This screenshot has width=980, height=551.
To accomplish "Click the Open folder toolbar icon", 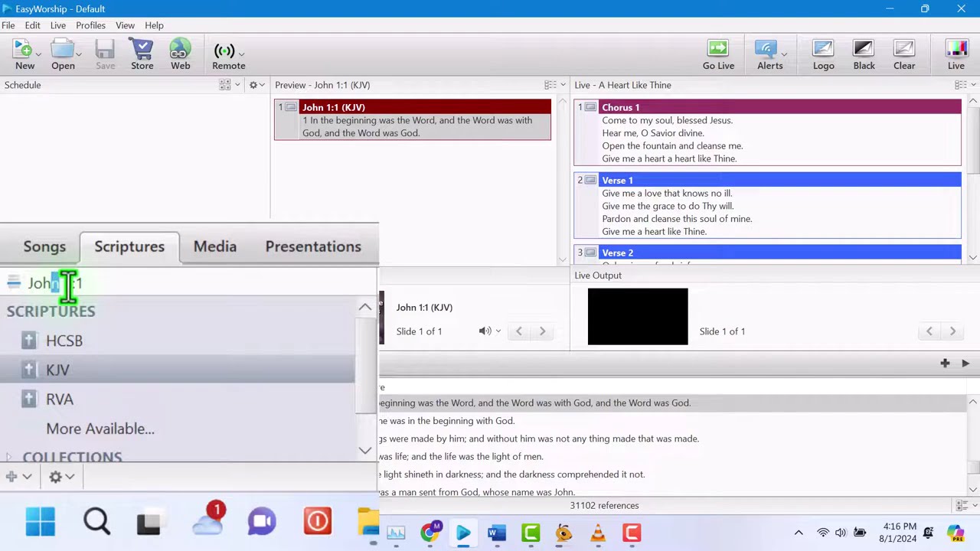I will click(x=63, y=55).
